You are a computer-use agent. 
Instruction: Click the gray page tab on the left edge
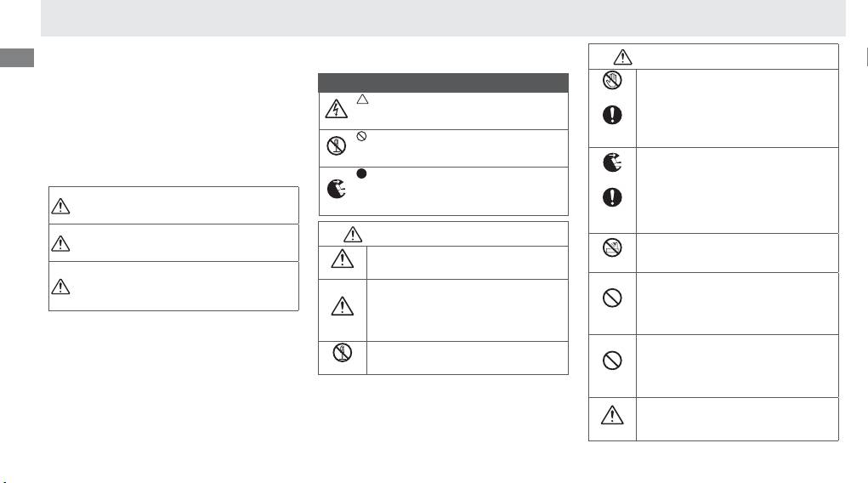(x=17, y=58)
